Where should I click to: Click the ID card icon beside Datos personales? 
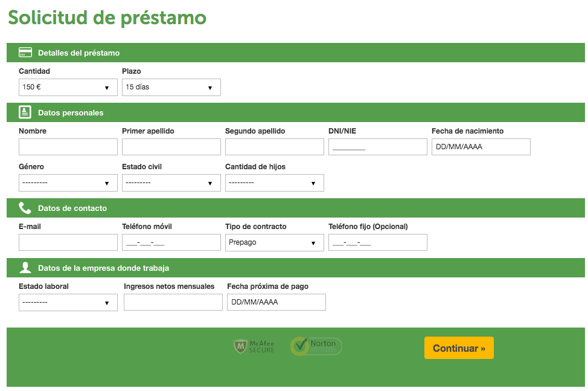[25, 112]
